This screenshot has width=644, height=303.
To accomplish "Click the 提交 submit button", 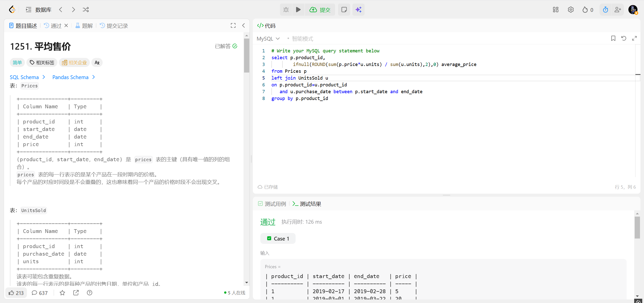I will (x=320, y=10).
